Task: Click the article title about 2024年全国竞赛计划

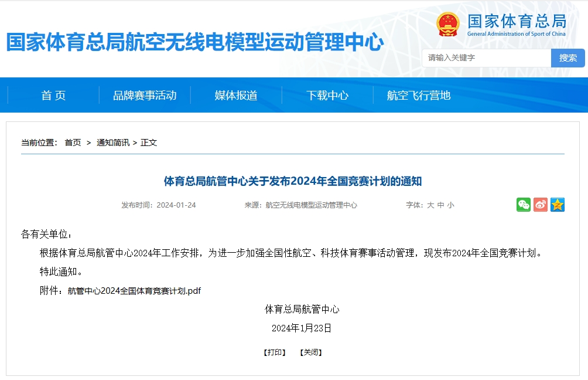Action: pos(293,181)
